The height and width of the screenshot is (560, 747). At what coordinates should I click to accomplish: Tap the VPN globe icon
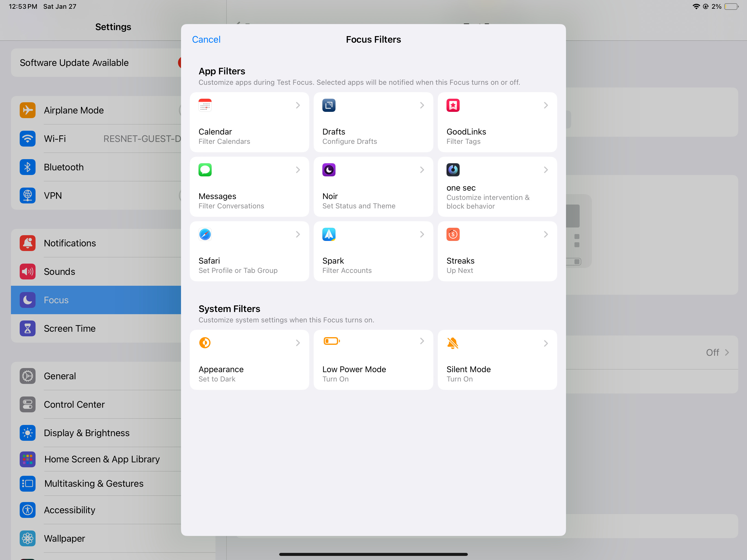(28, 196)
